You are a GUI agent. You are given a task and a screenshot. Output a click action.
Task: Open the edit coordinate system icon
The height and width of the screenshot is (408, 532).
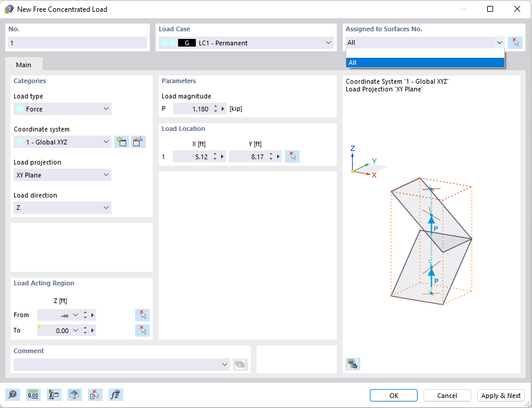(139, 142)
